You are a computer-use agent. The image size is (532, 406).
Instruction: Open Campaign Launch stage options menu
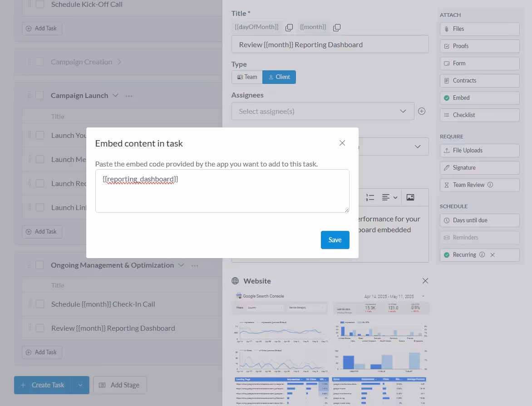coord(129,96)
